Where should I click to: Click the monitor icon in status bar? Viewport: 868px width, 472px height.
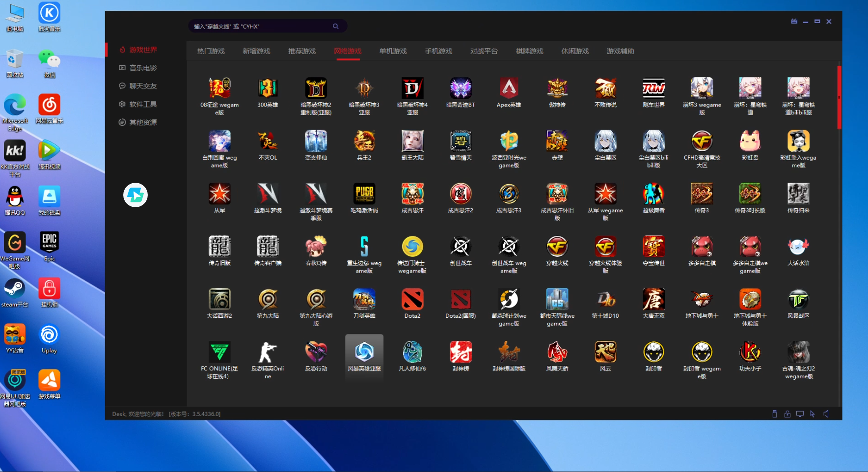point(800,414)
